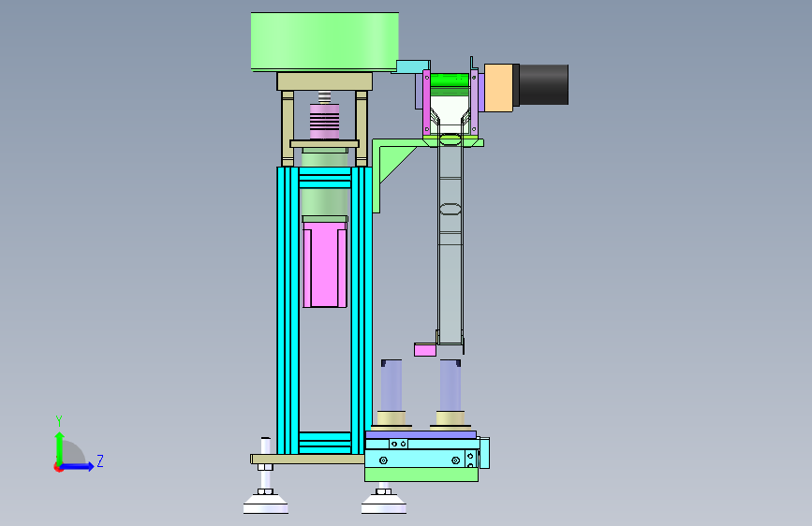This screenshot has width=812, height=526.
Task: Select the left blue cylinder container
Action: point(391,386)
